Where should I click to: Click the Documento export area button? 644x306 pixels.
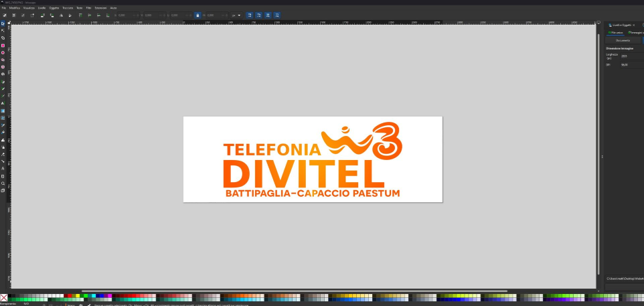623,40
